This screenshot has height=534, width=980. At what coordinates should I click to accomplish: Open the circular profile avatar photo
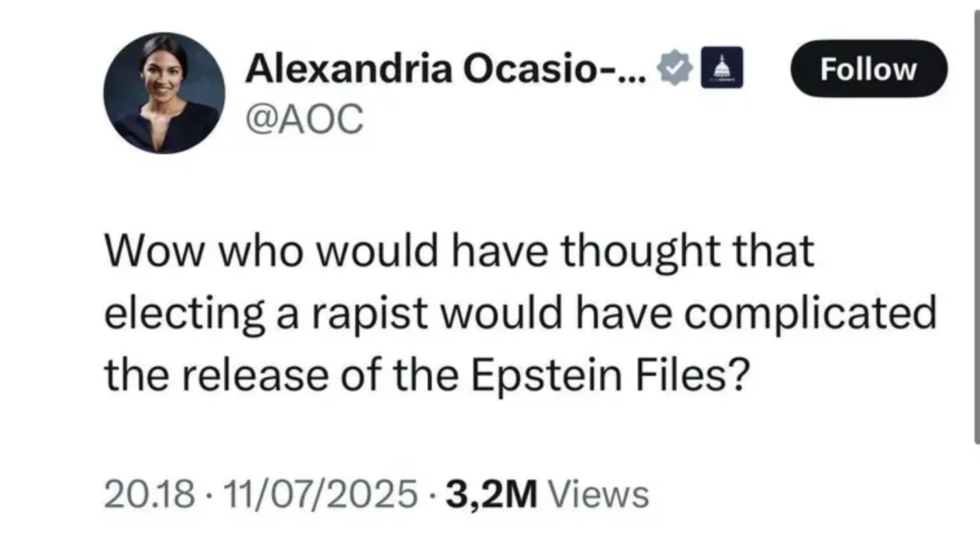164,93
